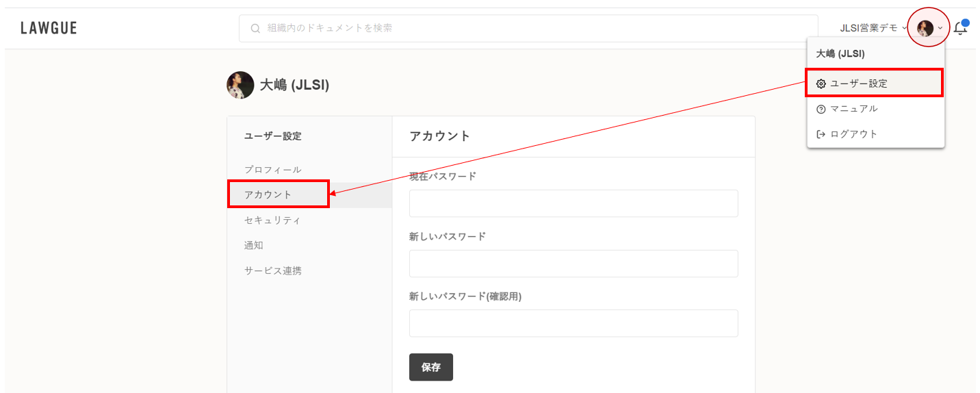Click the manual question mark icon
This screenshot has width=980, height=393.
tap(821, 109)
